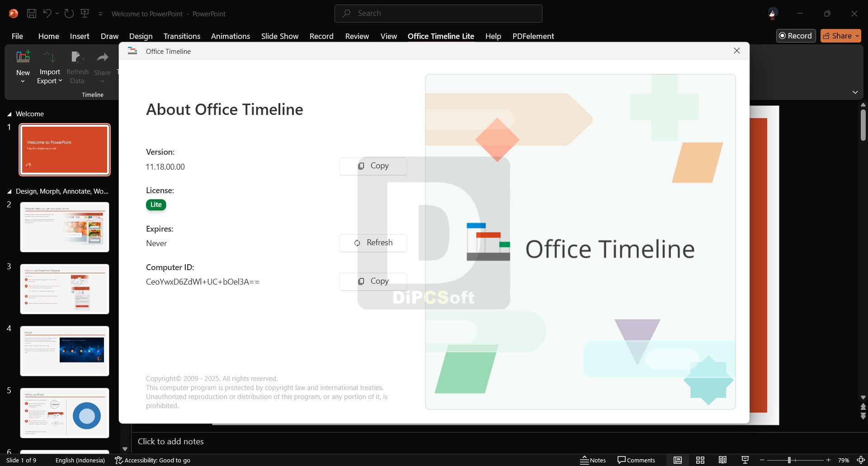Switch to Reading View icon

[x=723, y=460]
